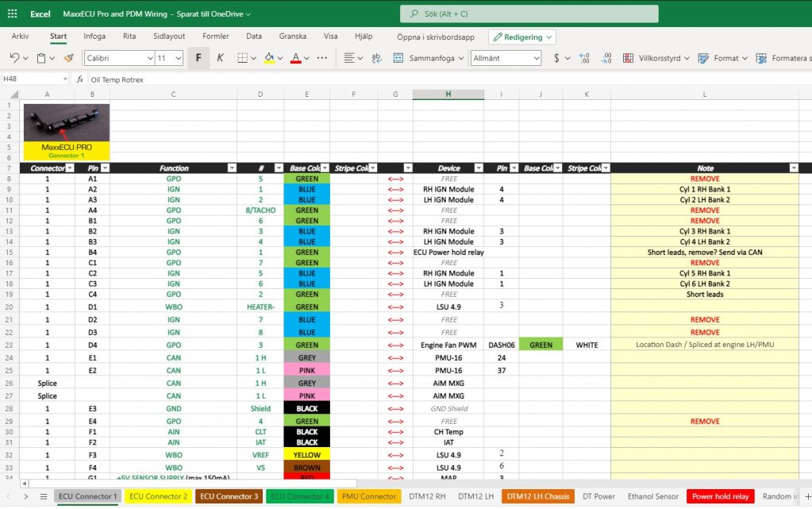The width and height of the screenshot is (812, 509).
Task: Apply the yellow fill color button
Action: [x=269, y=58]
